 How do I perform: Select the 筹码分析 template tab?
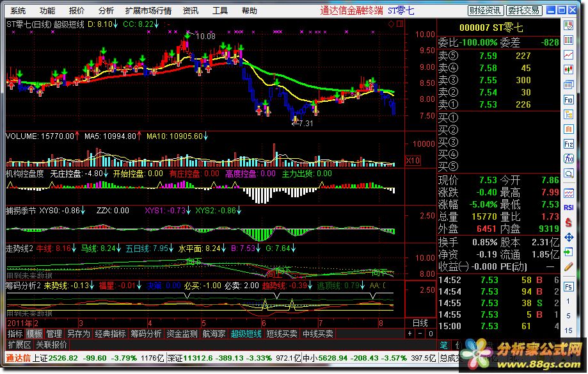click(147, 334)
